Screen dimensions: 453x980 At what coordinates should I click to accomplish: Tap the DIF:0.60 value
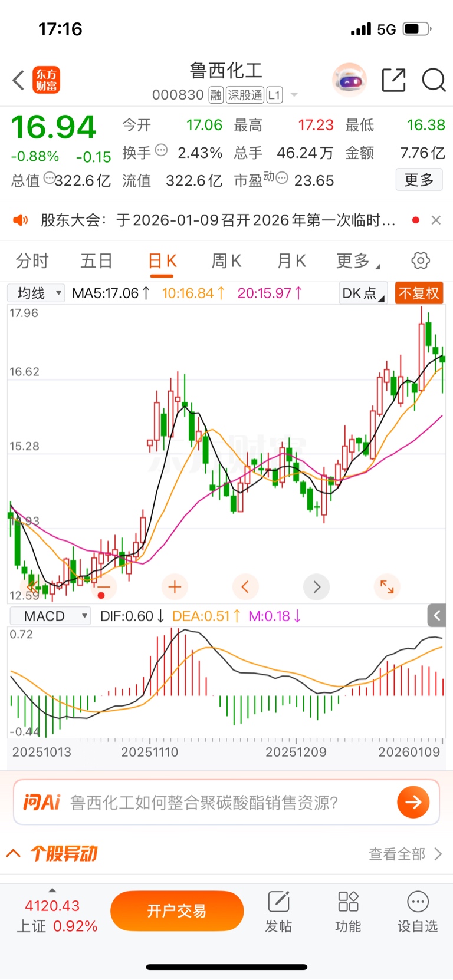pyautogui.click(x=132, y=616)
